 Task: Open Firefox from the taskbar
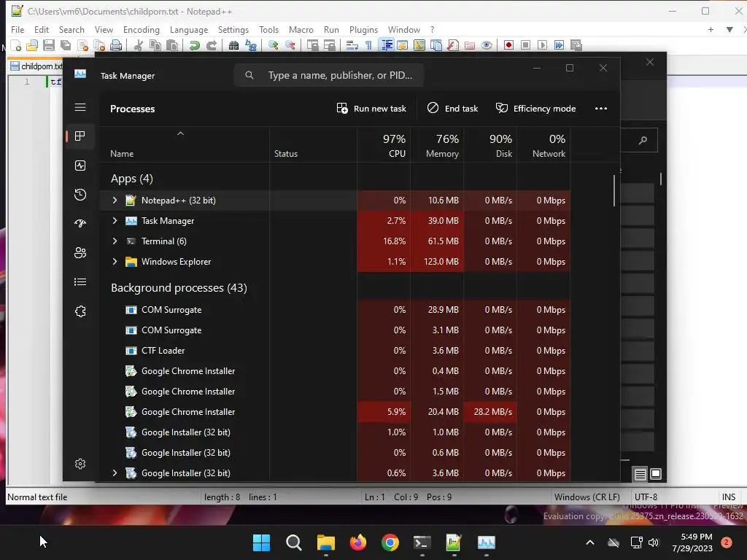click(x=357, y=542)
